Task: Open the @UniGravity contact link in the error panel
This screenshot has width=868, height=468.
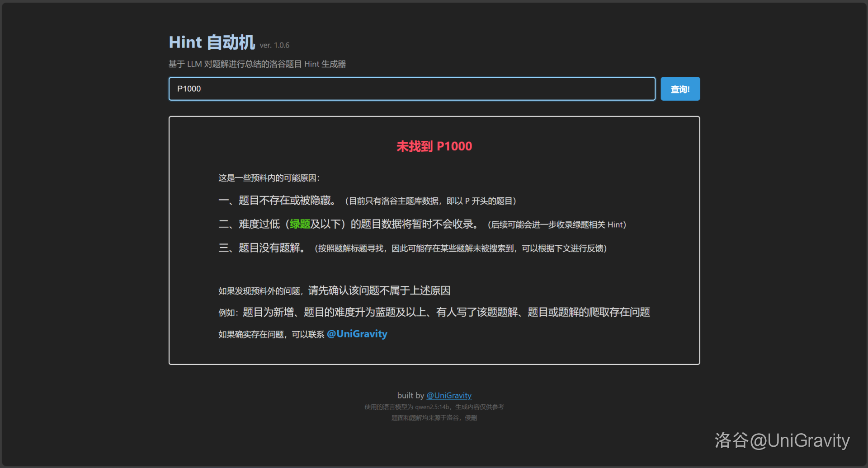Action: pyautogui.click(x=357, y=334)
